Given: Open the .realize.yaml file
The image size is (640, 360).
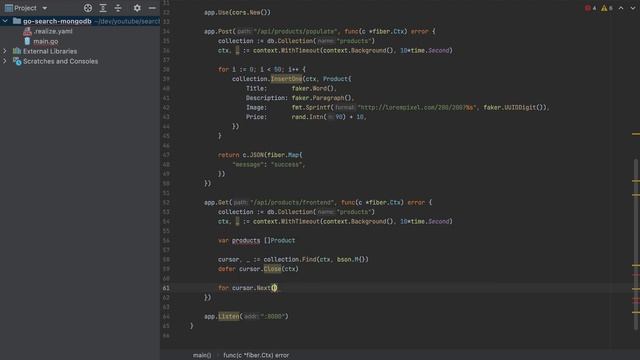Looking at the screenshot, I should [53, 31].
